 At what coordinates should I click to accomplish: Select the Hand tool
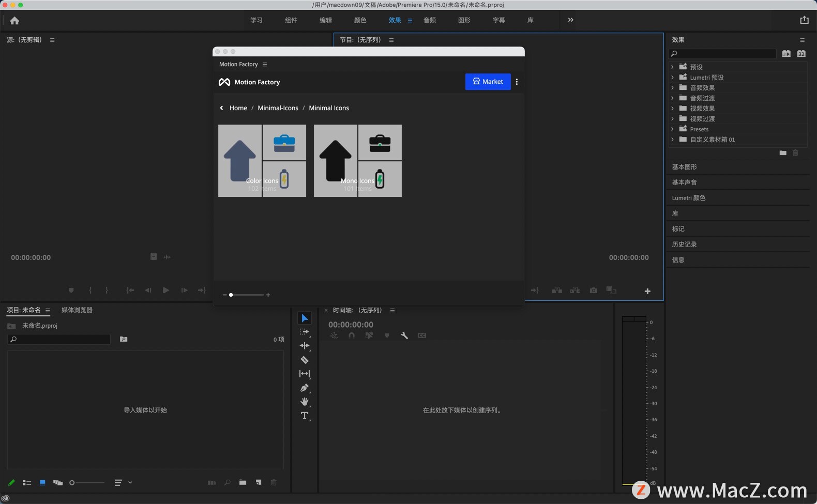pyautogui.click(x=304, y=402)
